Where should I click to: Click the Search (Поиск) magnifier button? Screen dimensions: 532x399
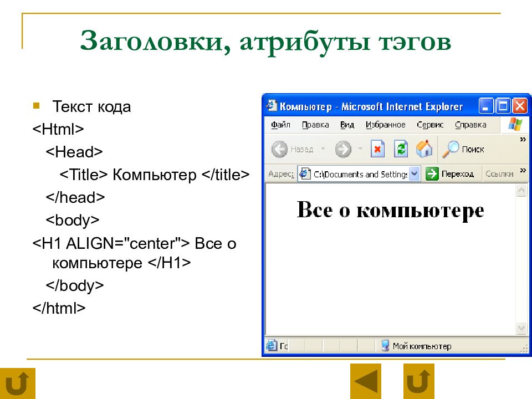463,149
